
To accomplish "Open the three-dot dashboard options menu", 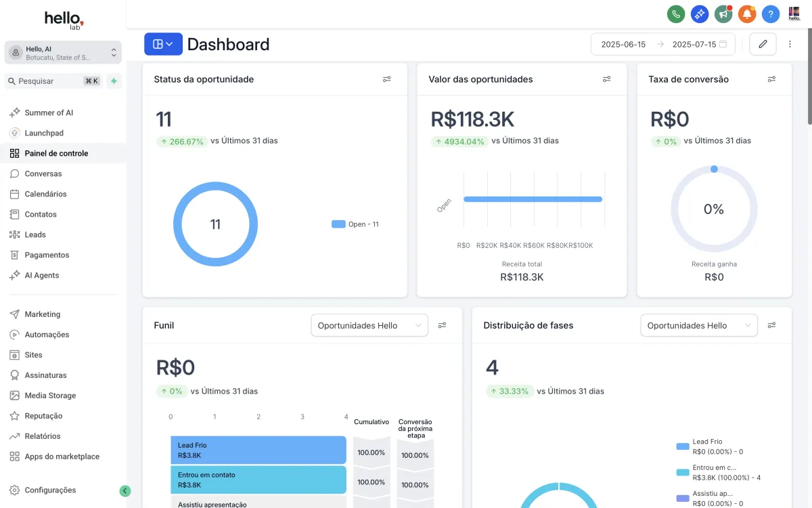I will point(790,44).
